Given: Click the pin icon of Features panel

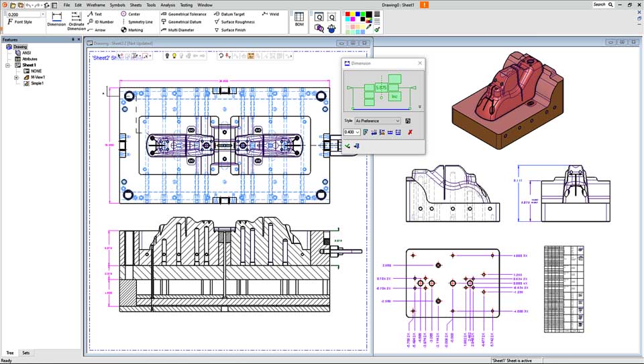Looking at the screenshot, I should [x=73, y=40].
